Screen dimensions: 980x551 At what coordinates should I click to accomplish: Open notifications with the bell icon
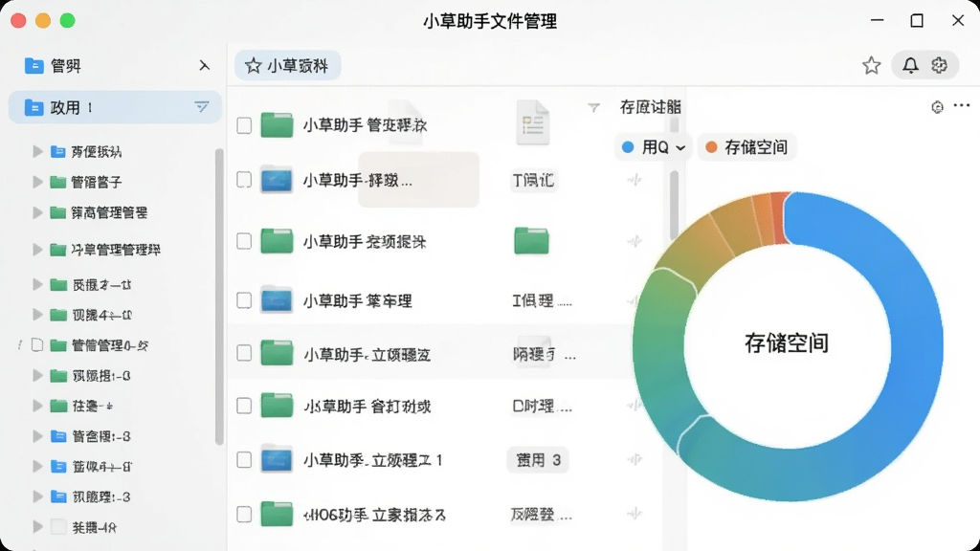point(911,66)
